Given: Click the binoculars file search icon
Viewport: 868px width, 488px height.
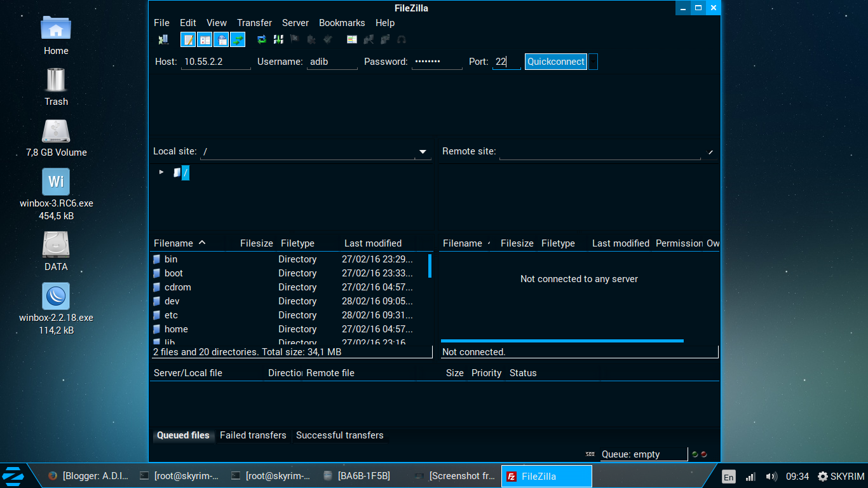Looking at the screenshot, I should click(x=402, y=39).
